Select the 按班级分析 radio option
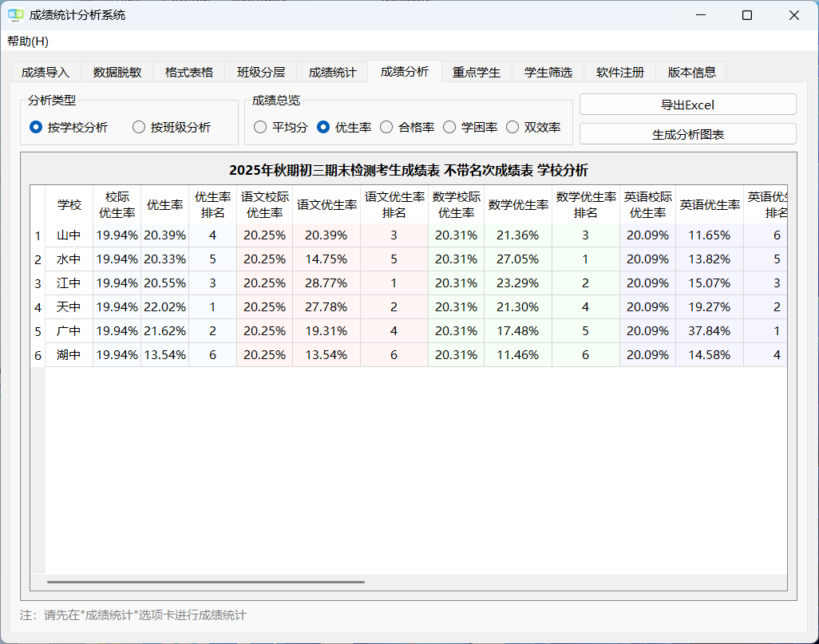The height and width of the screenshot is (644, 819). tap(139, 126)
